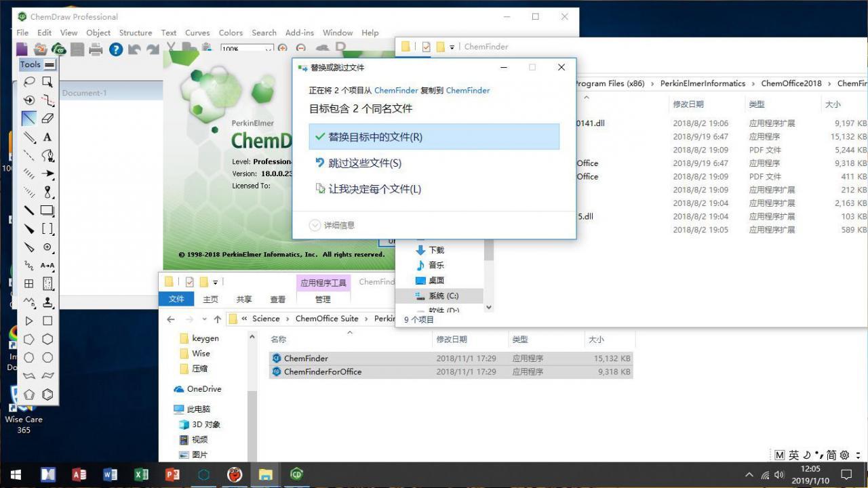Select the Fragmentation tool with red dashed line
The width and height of the screenshot is (868, 488).
(x=47, y=100)
